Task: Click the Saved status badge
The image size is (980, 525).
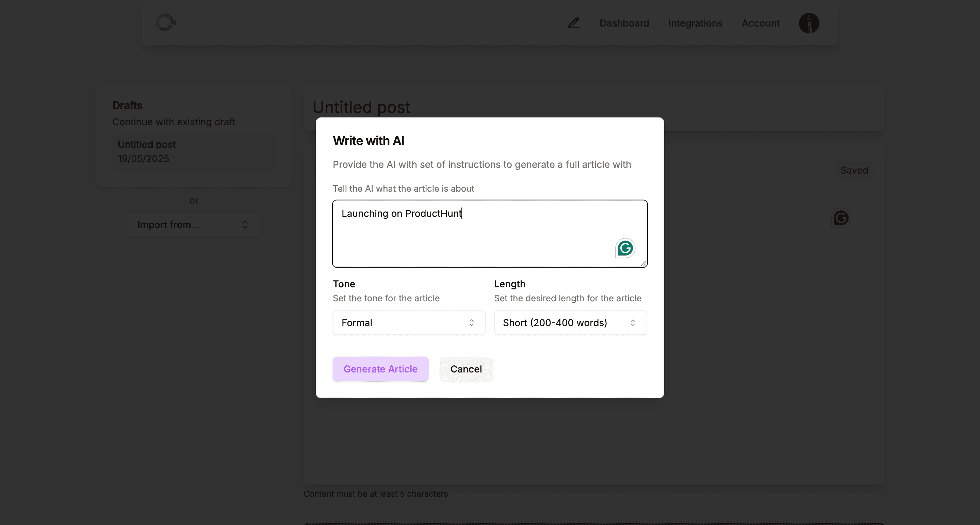Action: point(854,170)
